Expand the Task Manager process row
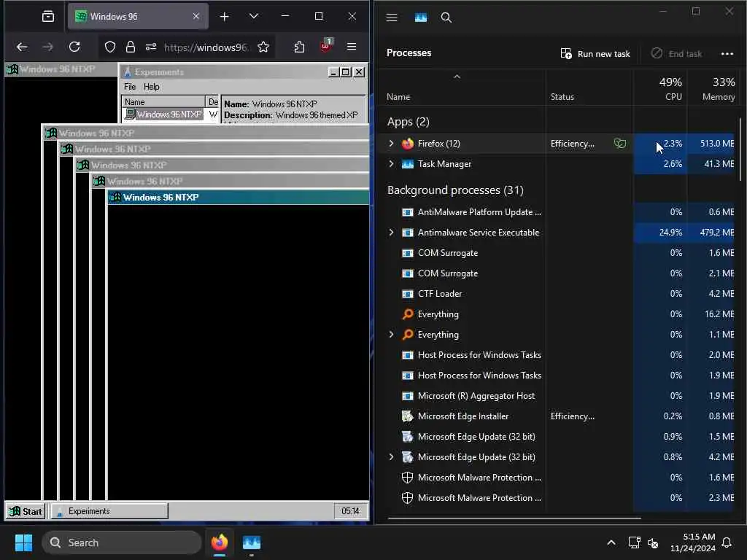The height and width of the screenshot is (560, 747). pyautogui.click(x=391, y=164)
